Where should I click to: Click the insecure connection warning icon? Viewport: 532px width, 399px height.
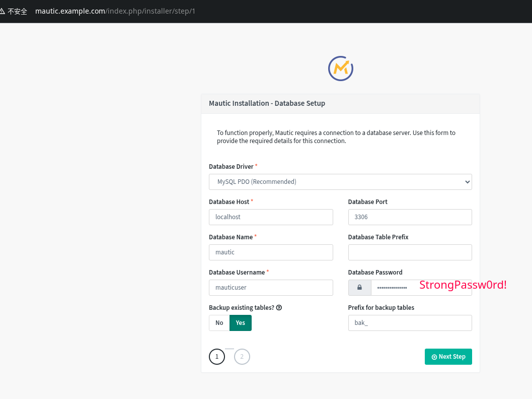tap(3, 11)
